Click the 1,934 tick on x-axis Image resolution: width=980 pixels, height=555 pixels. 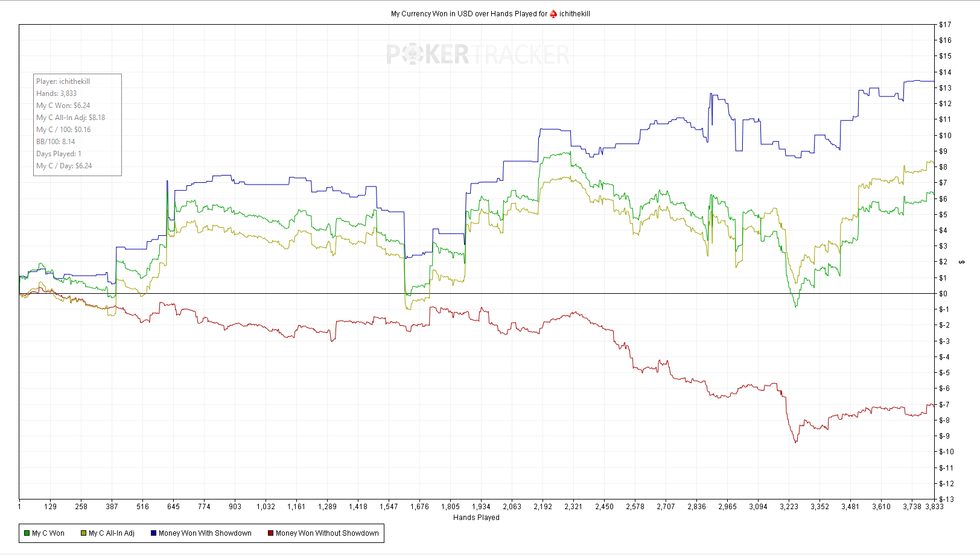pyautogui.click(x=481, y=507)
